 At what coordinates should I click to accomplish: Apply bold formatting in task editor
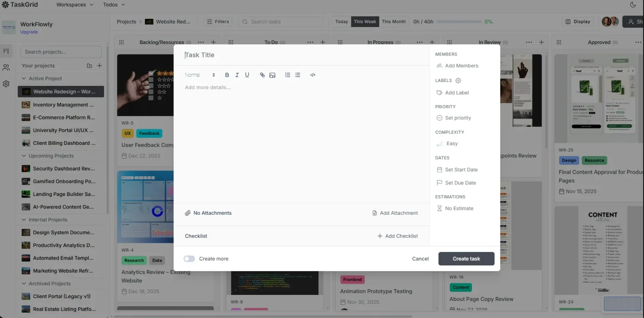click(x=227, y=75)
